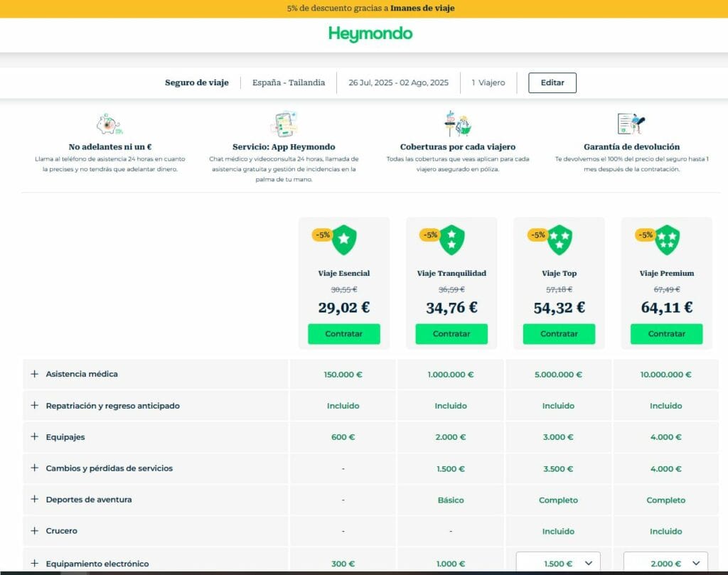
Task: Click the piggy bank icon above No adelantes ni un €
Action: click(109, 124)
